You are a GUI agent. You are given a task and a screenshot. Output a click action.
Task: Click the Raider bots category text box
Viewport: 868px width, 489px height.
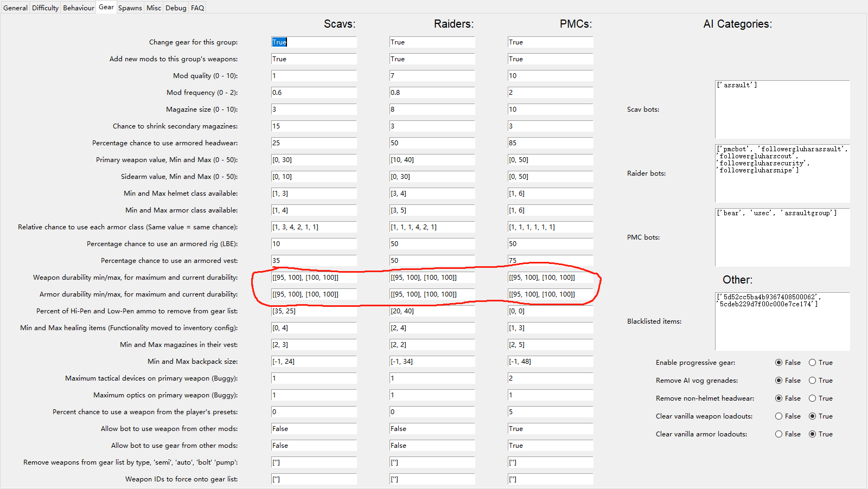pos(782,173)
